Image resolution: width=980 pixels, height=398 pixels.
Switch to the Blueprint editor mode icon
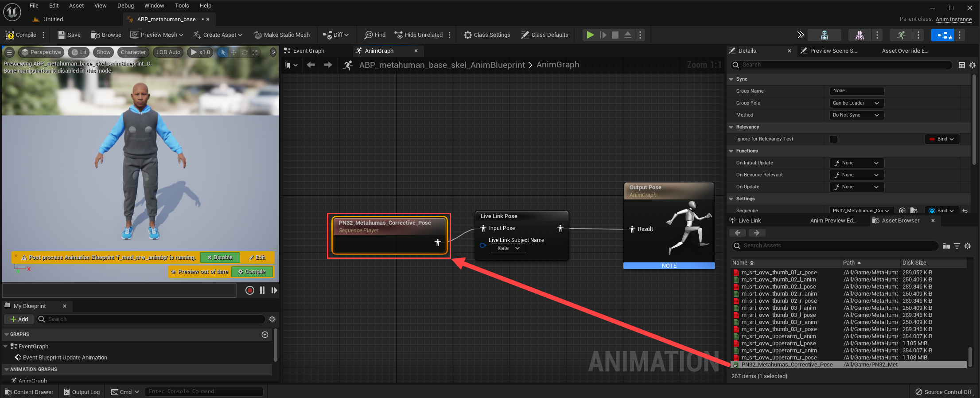(x=942, y=35)
